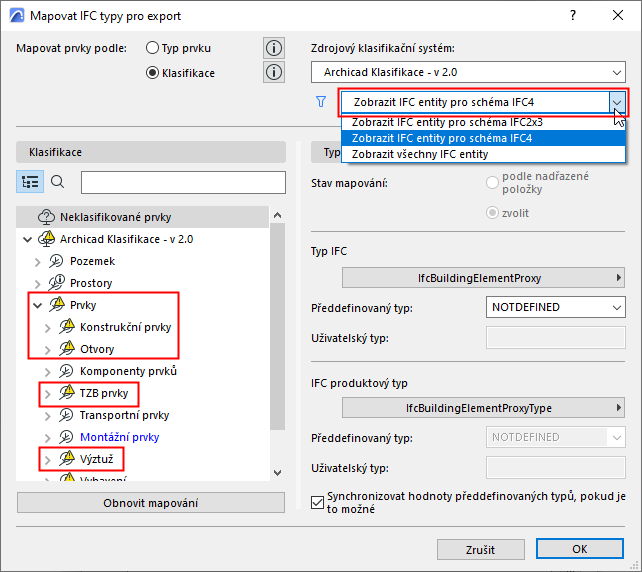
Task: Click the Obnovit mapování button
Action: pos(151,503)
